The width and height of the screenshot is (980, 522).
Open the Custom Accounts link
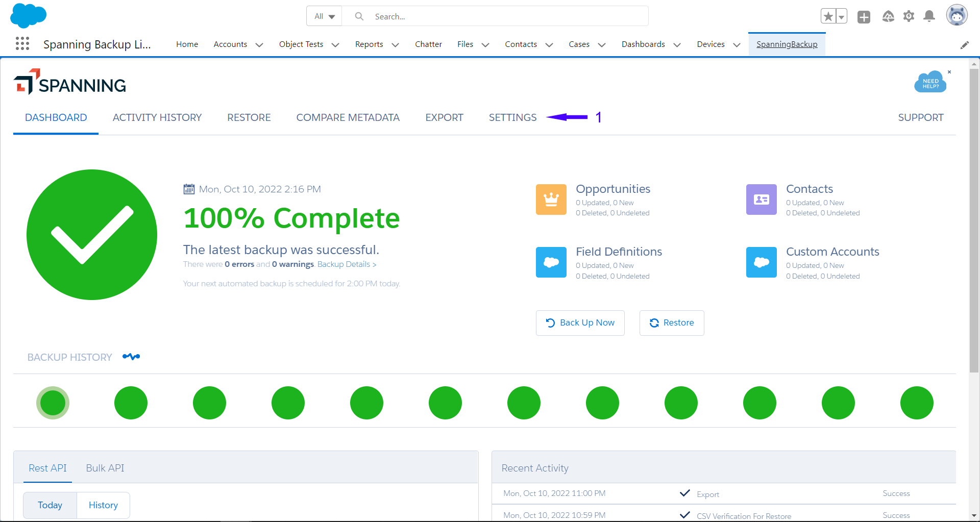pyautogui.click(x=832, y=252)
